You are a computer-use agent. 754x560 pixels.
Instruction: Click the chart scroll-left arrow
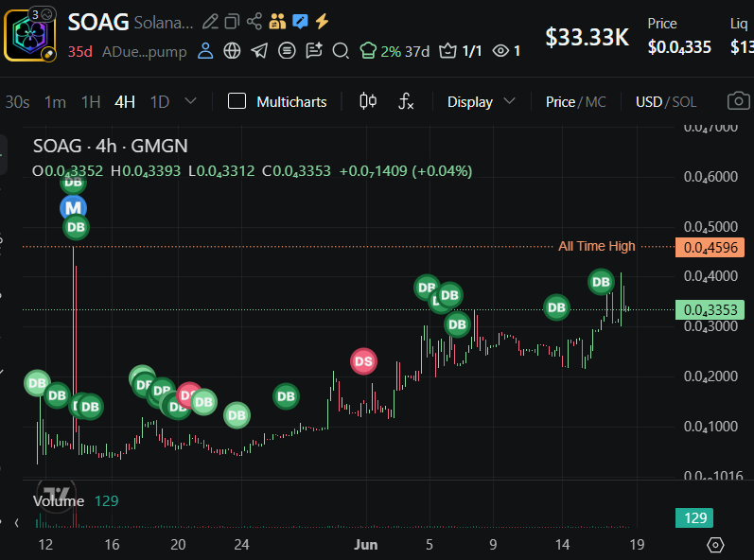(x=17, y=522)
